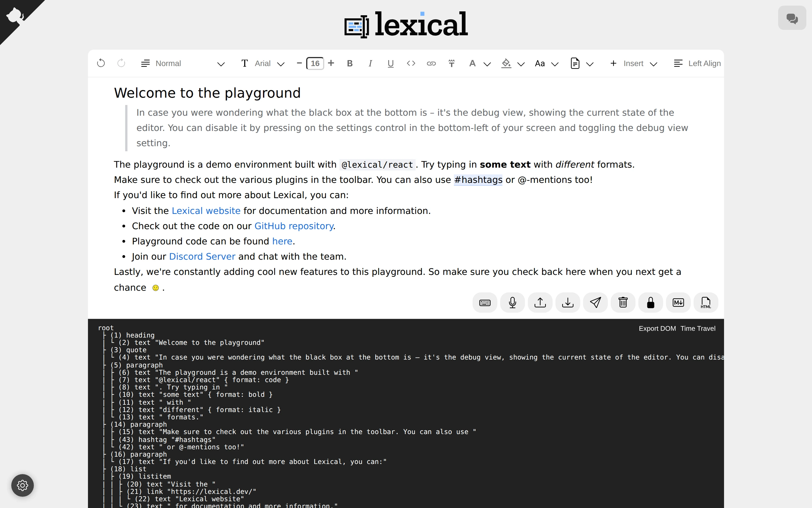Click the microphone speech-to-text icon
This screenshot has width=812, height=508.
click(512, 303)
